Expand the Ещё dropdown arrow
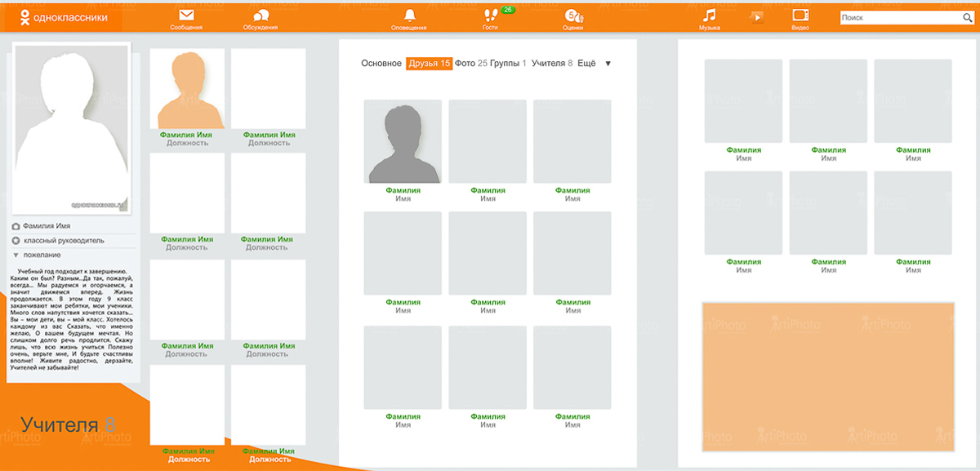 [x=608, y=64]
